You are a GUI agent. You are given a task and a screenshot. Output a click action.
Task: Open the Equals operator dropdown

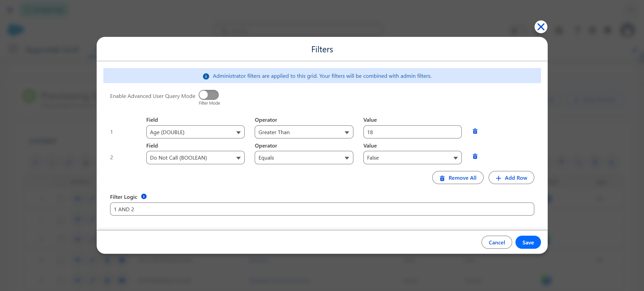pyautogui.click(x=304, y=158)
